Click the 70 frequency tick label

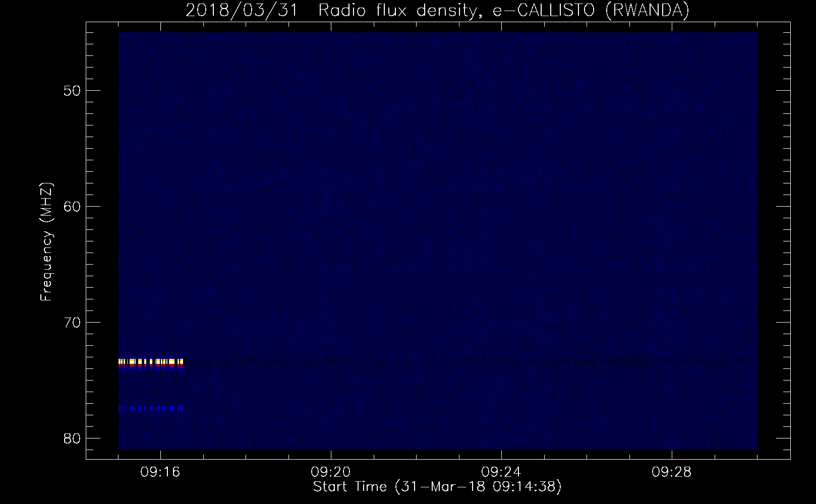(72, 323)
